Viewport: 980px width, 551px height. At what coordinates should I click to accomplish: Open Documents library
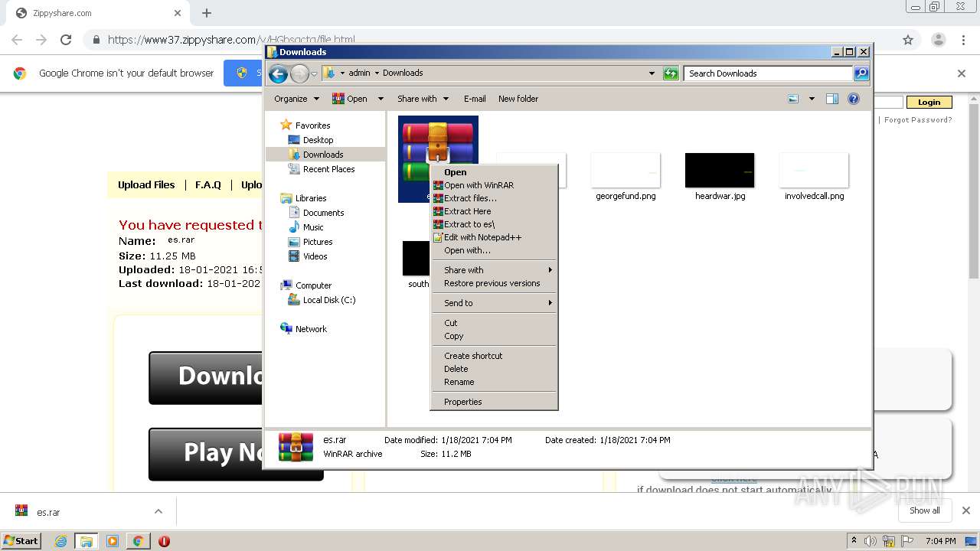click(323, 213)
